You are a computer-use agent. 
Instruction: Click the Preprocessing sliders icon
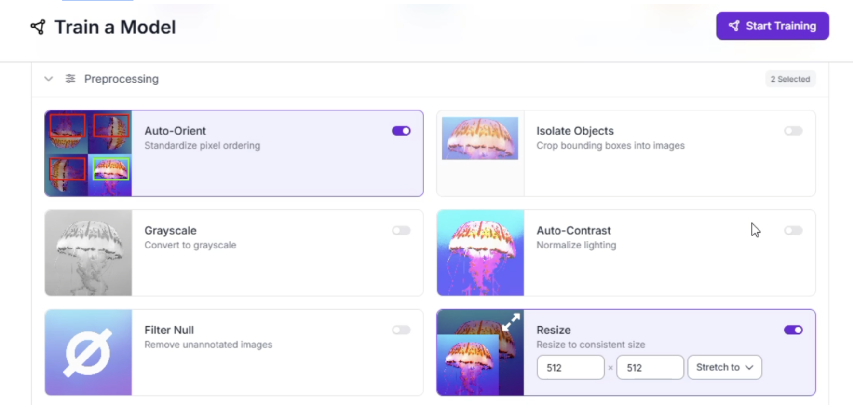point(70,79)
